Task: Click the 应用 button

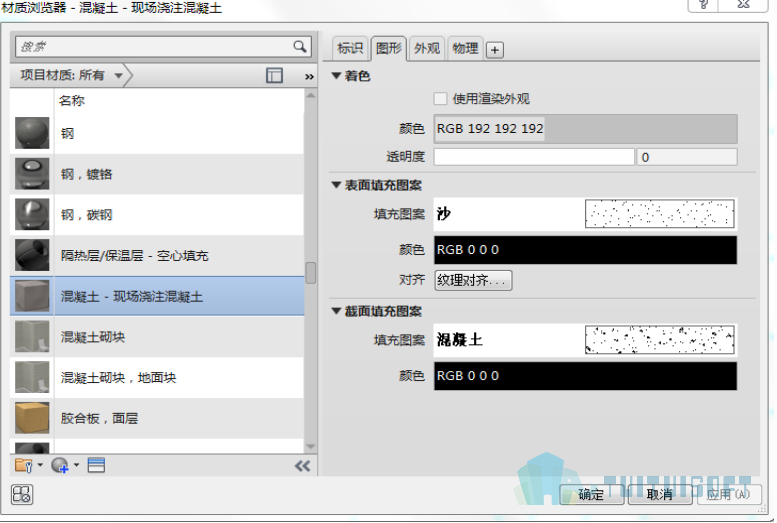Action: coord(728,494)
